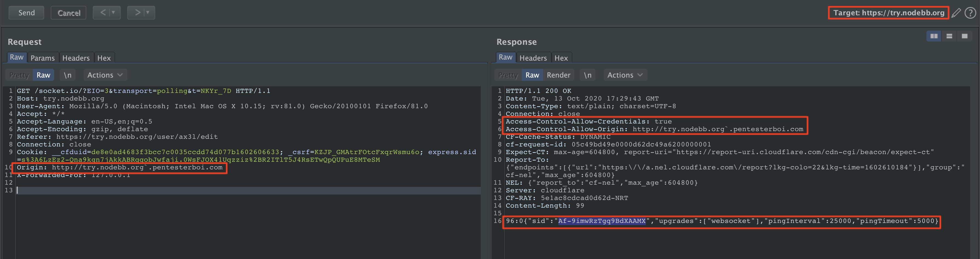This screenshot has width=980, height=259.
Task: Click the pencil icon to edit target
Action: click(x=956, y=13)
